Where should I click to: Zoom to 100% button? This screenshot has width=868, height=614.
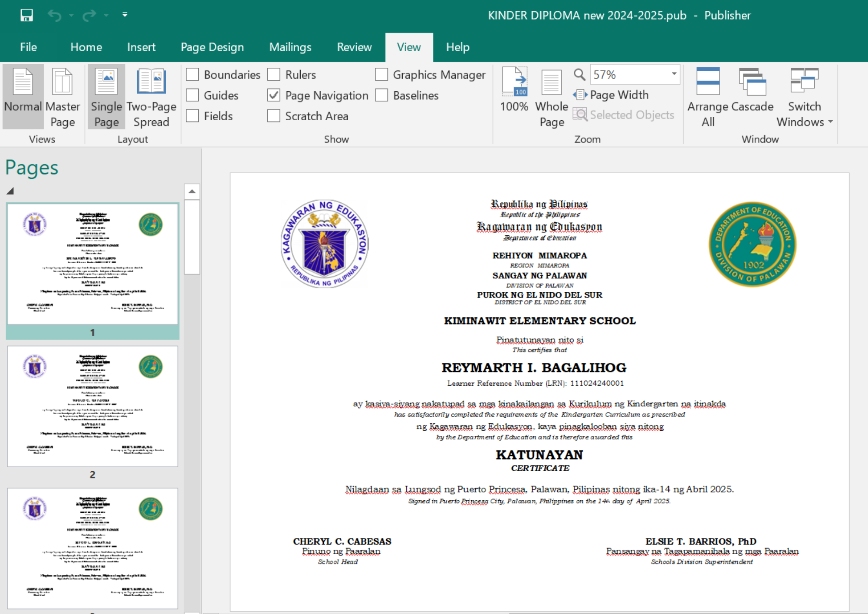pos(514,90)
